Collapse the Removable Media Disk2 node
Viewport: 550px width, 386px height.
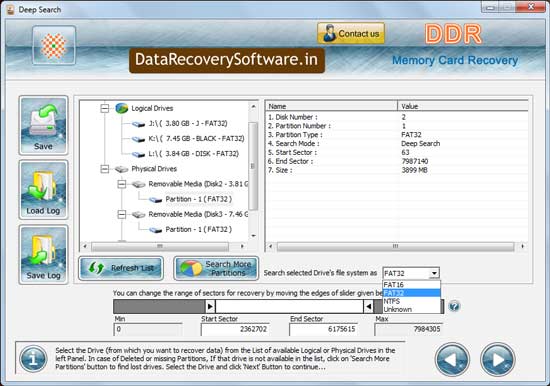121,184
